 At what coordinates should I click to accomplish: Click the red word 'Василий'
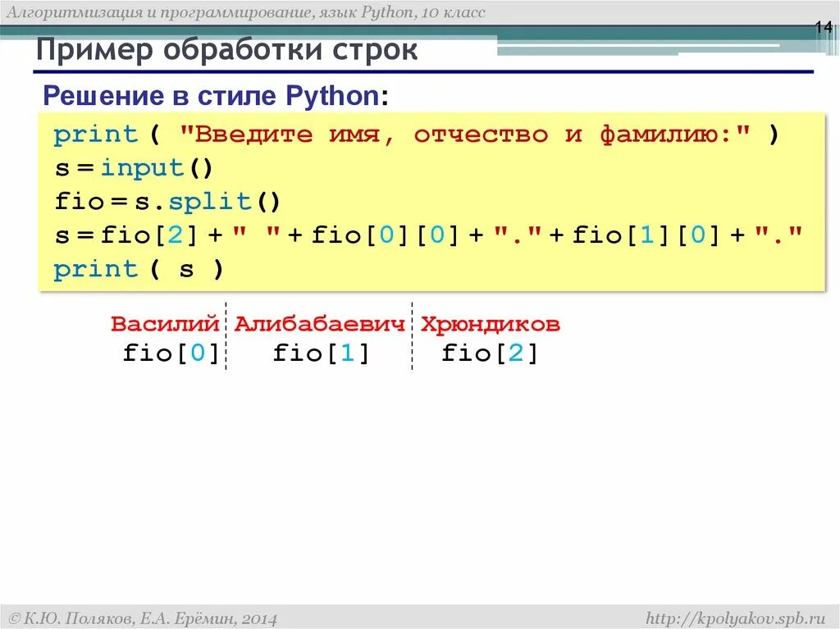pyautogui.click(x=165, y=324)
